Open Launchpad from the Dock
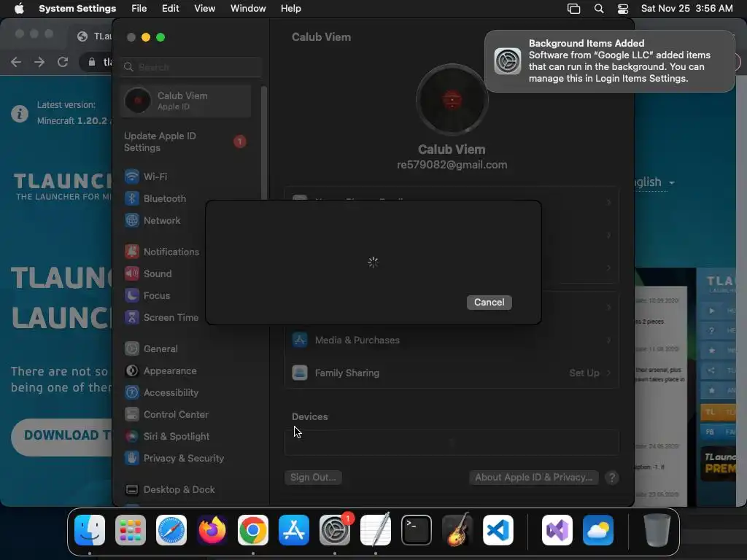 coord(131,530)
